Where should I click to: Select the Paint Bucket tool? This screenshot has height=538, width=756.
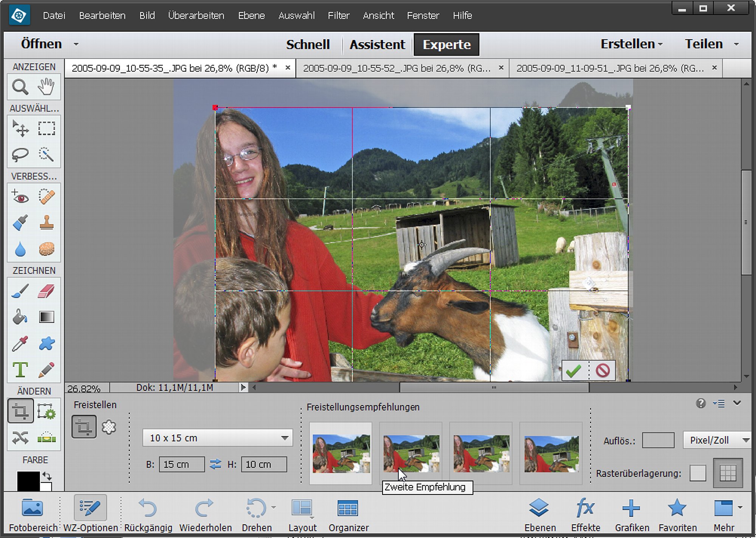point(20,317)
